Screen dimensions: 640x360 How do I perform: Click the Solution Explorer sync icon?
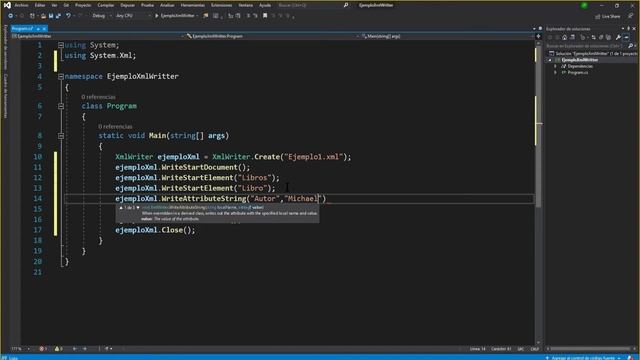point(593,37)
